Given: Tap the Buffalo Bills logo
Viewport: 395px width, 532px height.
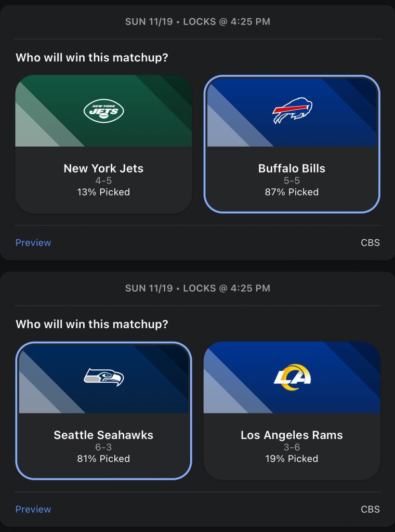Looking at the screenshot, I should pos(292,111).
